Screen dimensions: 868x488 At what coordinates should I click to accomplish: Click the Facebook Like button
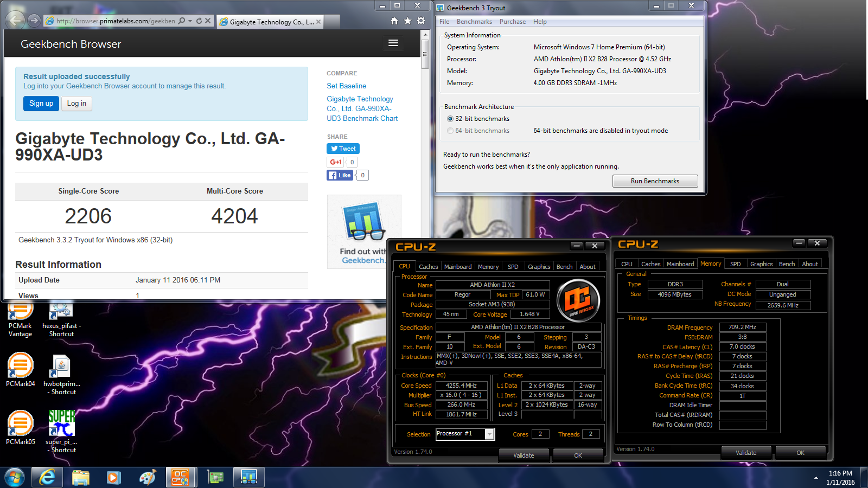340,175
